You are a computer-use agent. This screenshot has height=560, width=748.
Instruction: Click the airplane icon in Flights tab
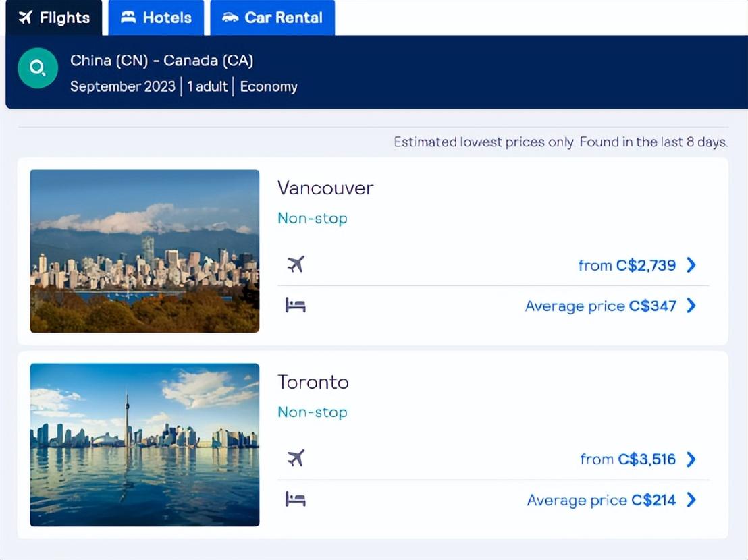[x=25, y=18]
